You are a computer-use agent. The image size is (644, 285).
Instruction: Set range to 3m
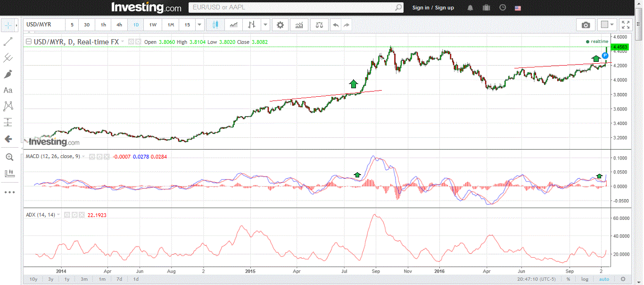tap(84, 279)
